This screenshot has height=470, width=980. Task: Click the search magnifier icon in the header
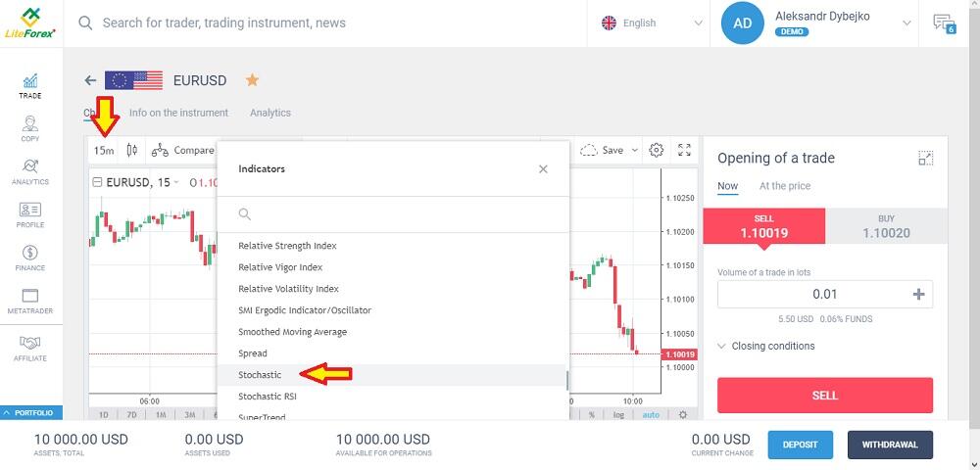pyautogui.click(x=85, y=23)
